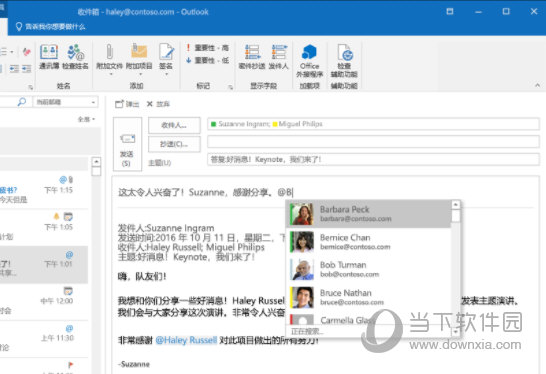Click the To field with Suzanne Ingram
Viewport: 546px width, 374px height.
[373, 124]
